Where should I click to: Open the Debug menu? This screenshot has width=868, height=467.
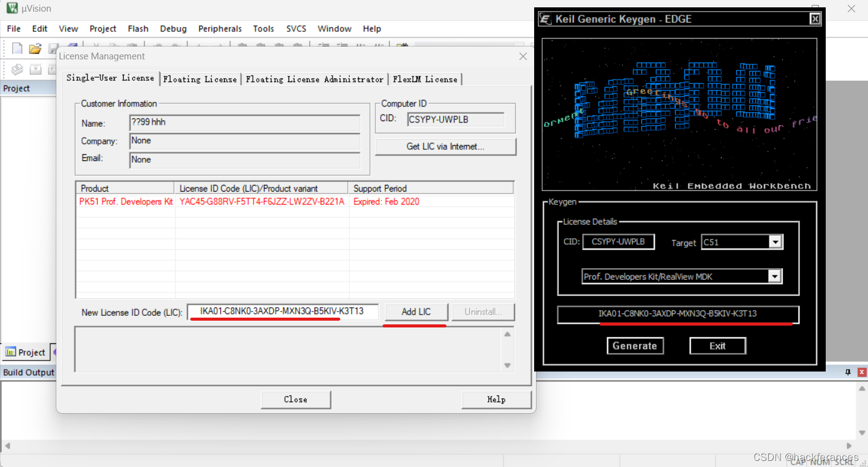pyautogui.click(x=173, y=29)
